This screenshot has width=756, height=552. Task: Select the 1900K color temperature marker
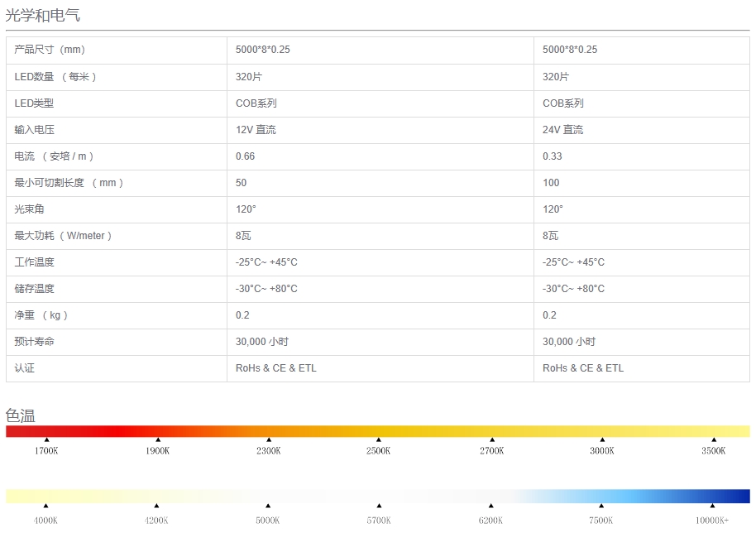158,440
